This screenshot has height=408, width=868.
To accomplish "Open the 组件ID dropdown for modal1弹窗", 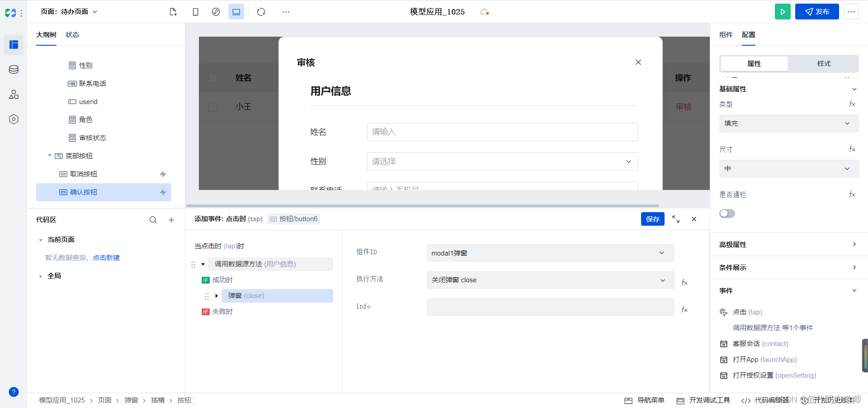I will (x=550, y=253).
